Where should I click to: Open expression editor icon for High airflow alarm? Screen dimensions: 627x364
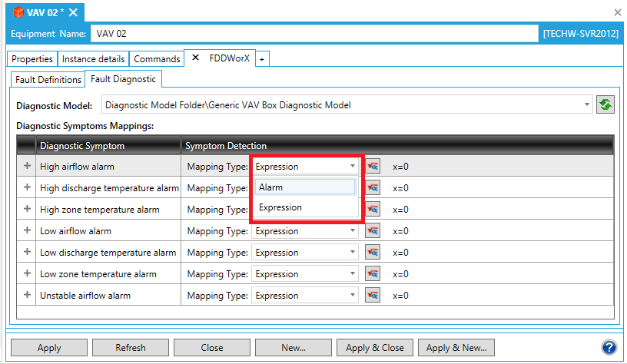point(373,166)
